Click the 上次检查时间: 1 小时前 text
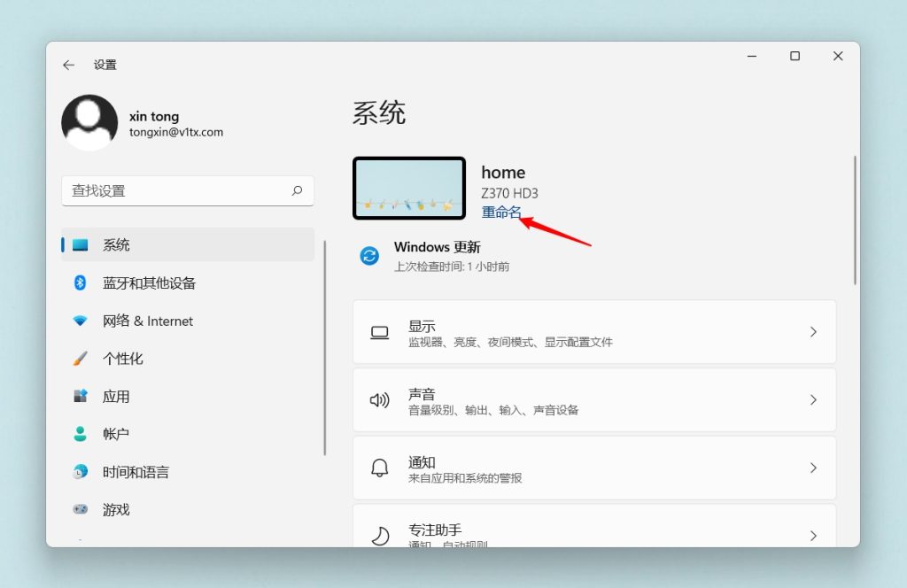 [x=452, y=267]
